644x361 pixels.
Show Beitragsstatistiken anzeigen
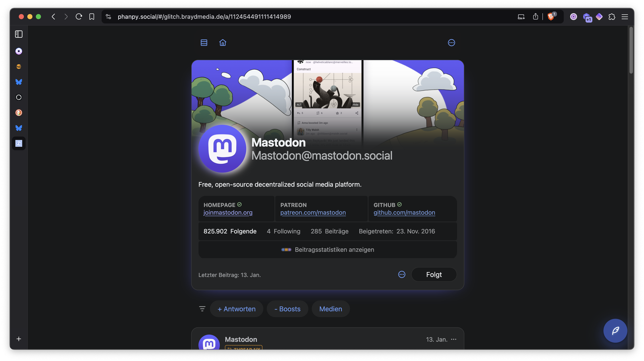pyautogui.click(x=327, y=250)
